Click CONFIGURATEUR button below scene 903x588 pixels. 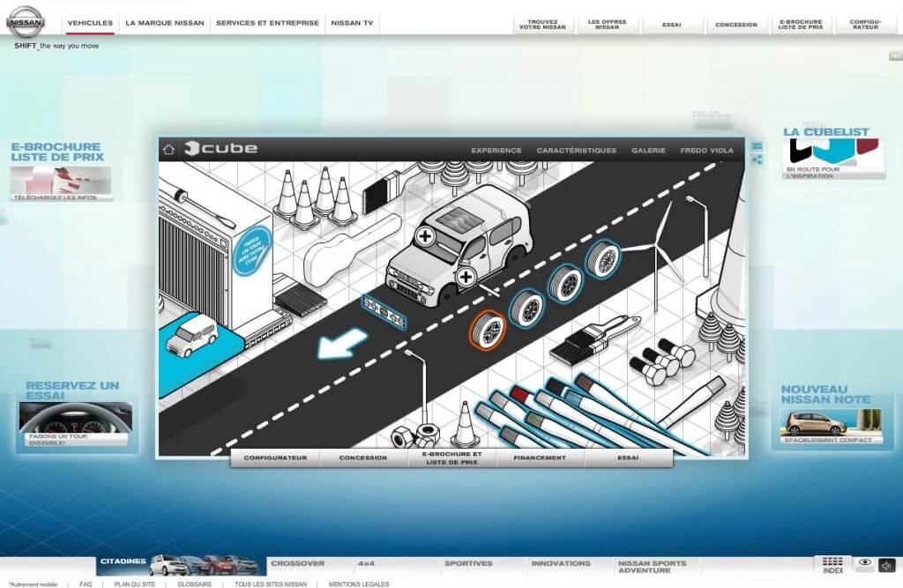click(x=275, y=458)
